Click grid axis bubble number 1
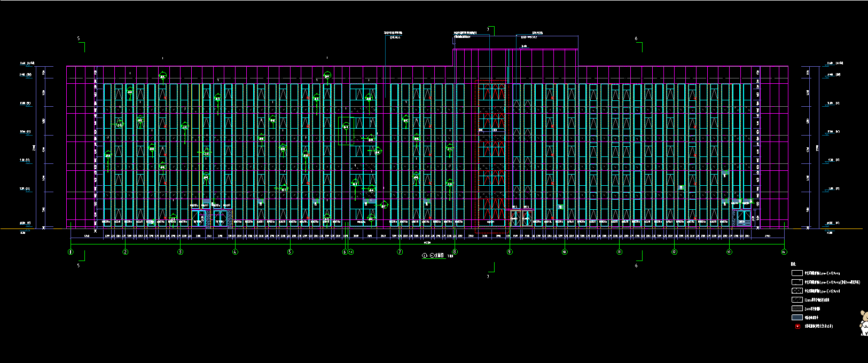868x363 pixels. (71, 252)
